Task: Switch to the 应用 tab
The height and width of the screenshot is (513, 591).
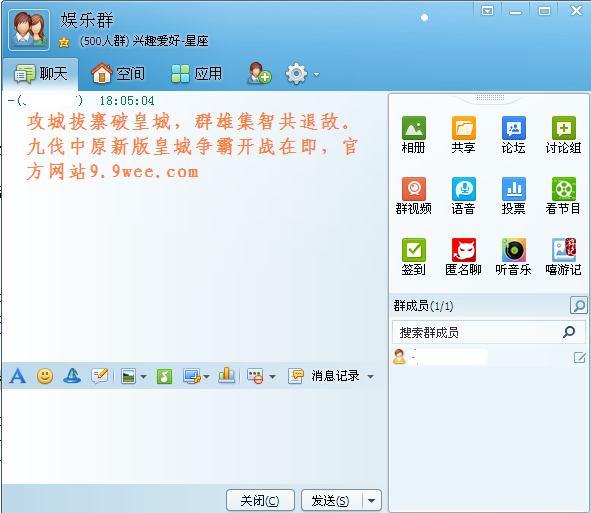Action: click(x=196, y=74)
